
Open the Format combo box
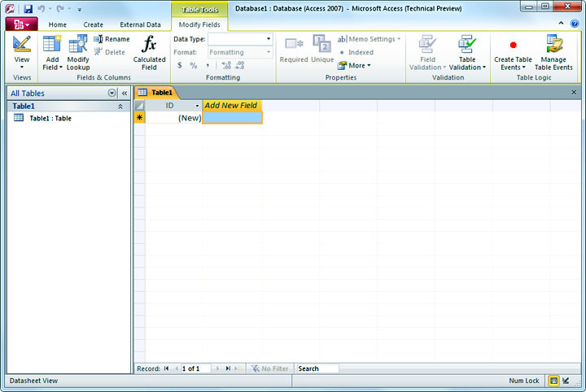240,52
